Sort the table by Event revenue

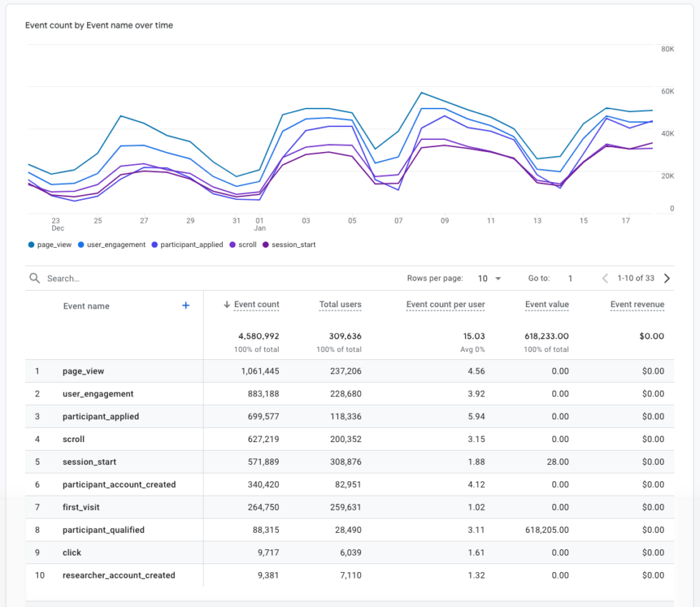click(x=636, y=304)
